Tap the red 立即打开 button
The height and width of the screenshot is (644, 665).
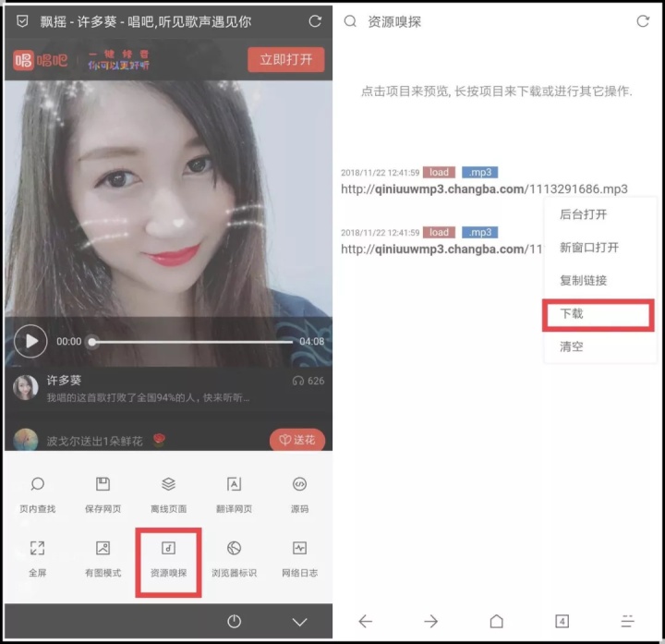[285, 59]
